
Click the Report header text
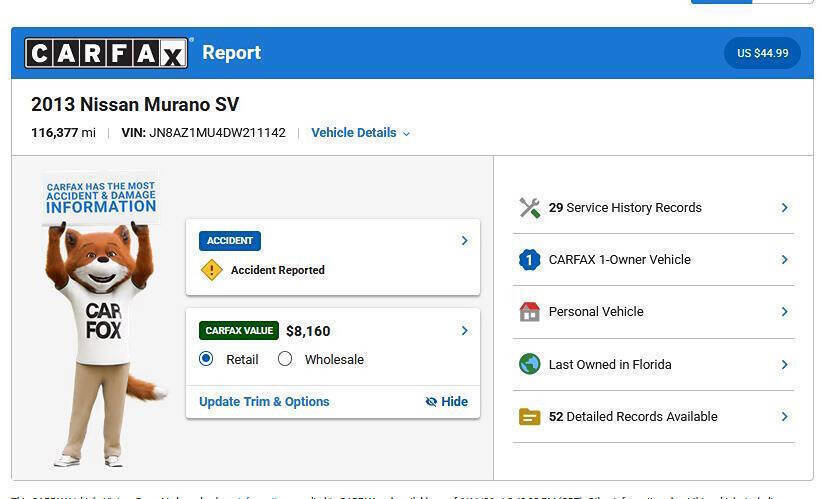[x=232, y=53]
